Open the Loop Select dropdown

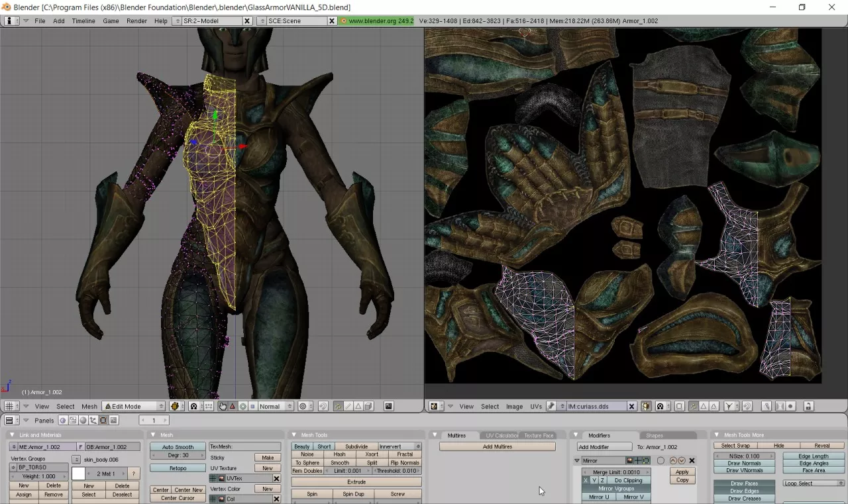coord(813,483)
